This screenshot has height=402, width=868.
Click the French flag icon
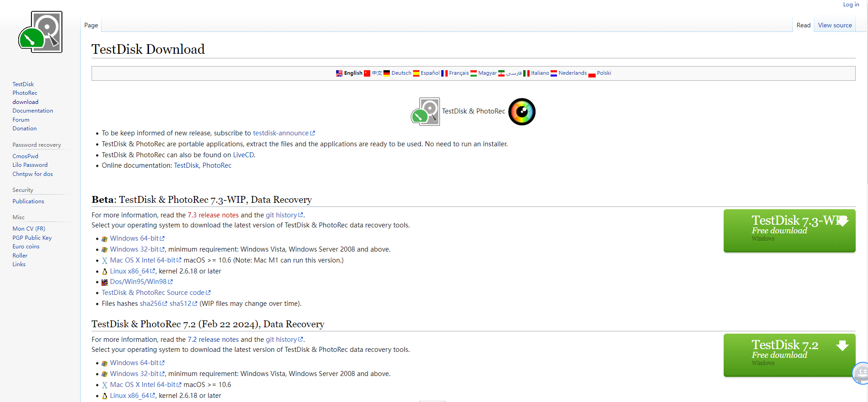(444, 73)
